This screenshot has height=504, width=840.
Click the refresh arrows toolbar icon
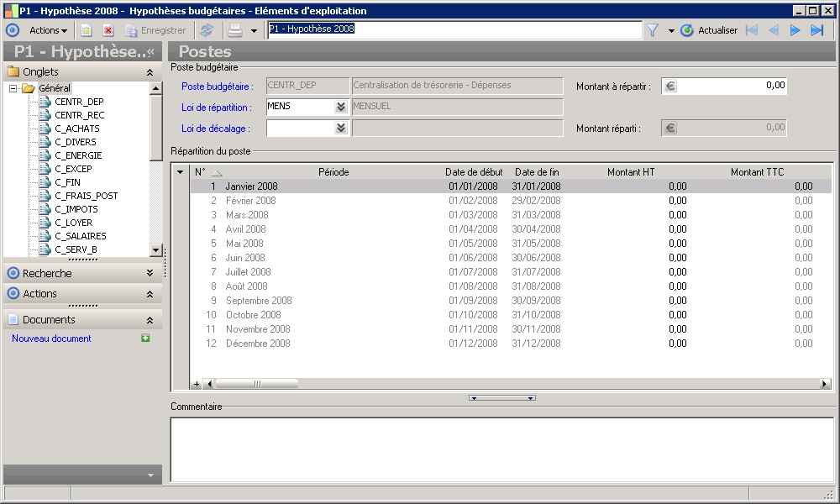point(207,30)
